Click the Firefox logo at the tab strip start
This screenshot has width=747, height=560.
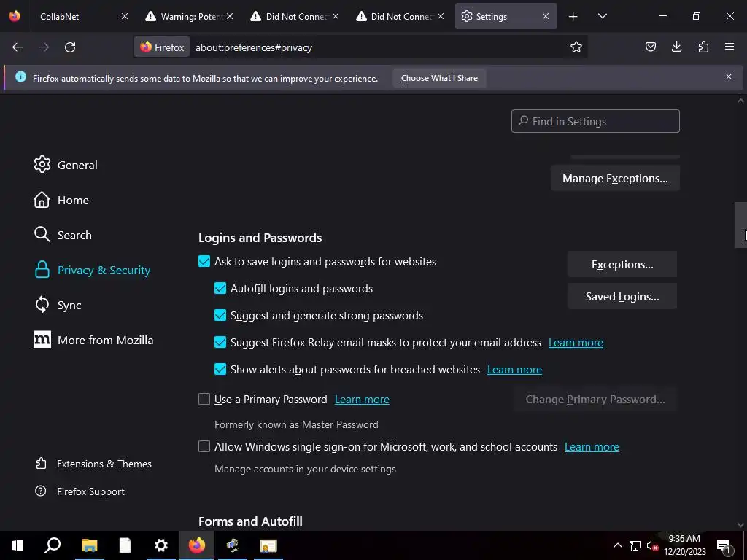click(x=15, y=16)
